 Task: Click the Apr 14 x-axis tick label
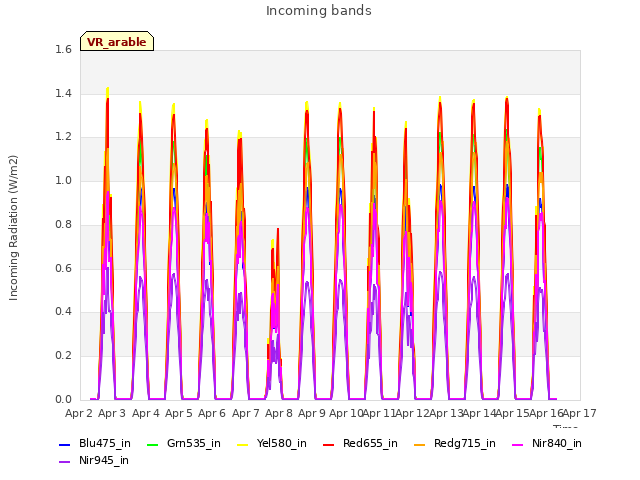coord(479,413)
